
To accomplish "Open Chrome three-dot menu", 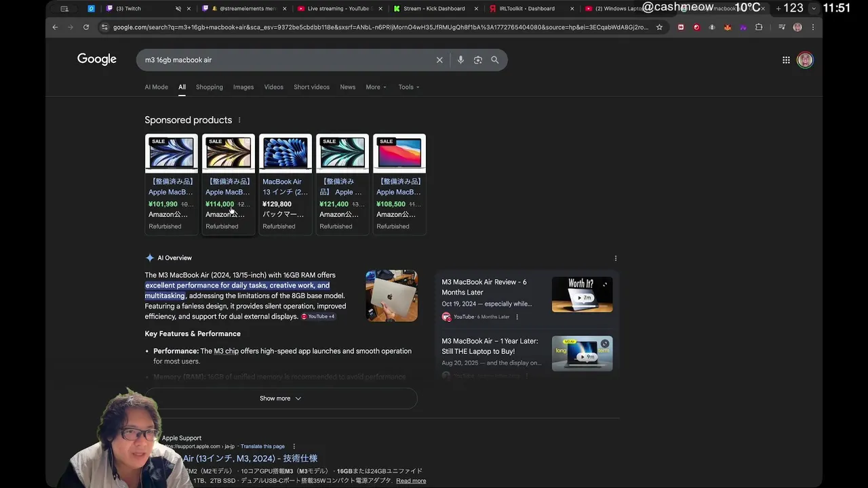I will point(813,27).
